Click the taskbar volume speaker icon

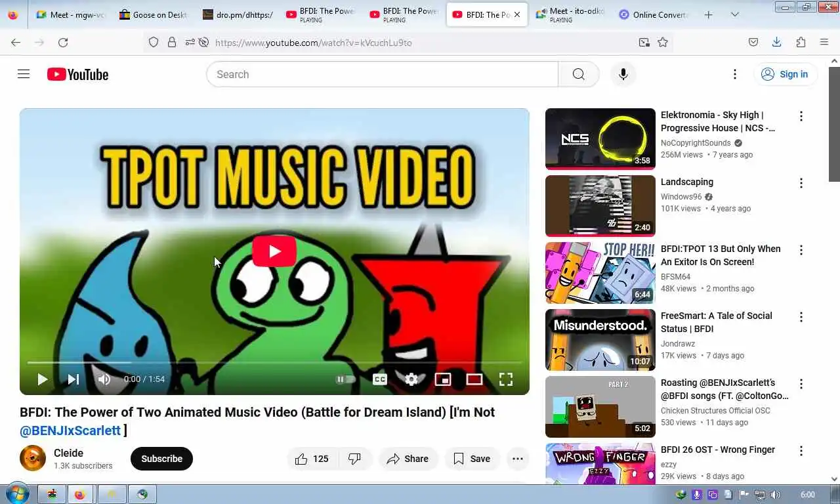coord(775,495)
